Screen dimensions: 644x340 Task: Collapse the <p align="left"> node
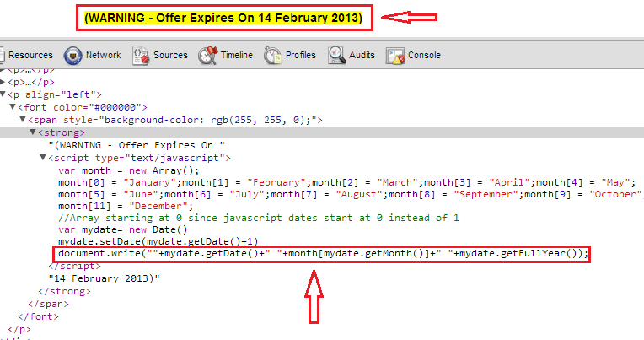click(x=3, y=94)
